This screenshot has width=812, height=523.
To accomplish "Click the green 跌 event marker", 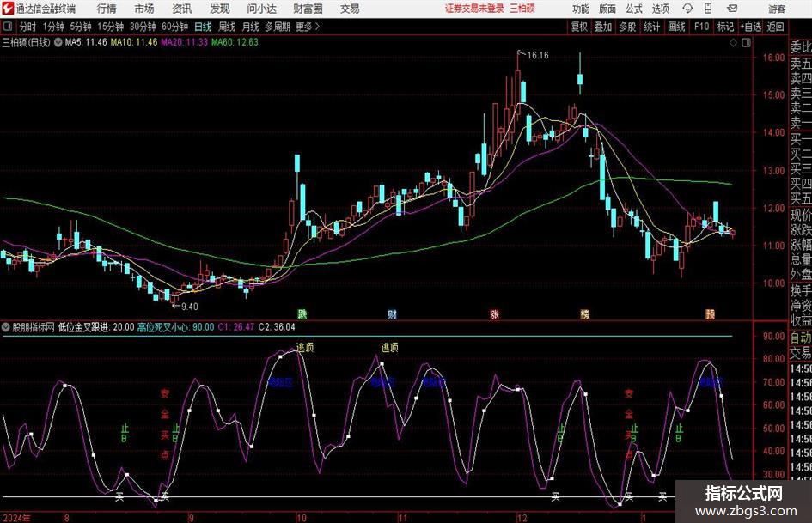I will tap(302, 313).
